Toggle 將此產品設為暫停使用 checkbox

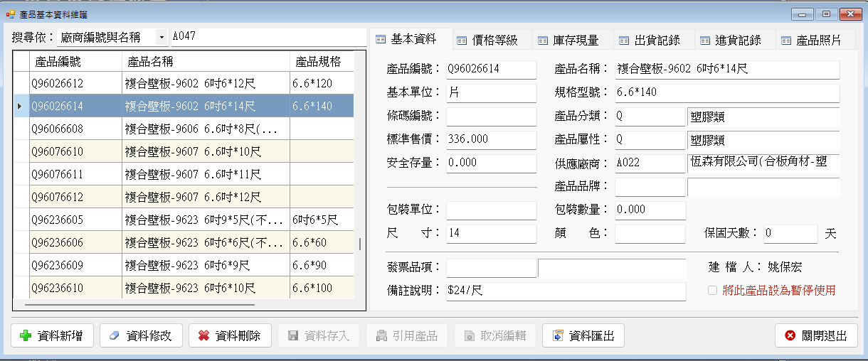coord(712,290)
